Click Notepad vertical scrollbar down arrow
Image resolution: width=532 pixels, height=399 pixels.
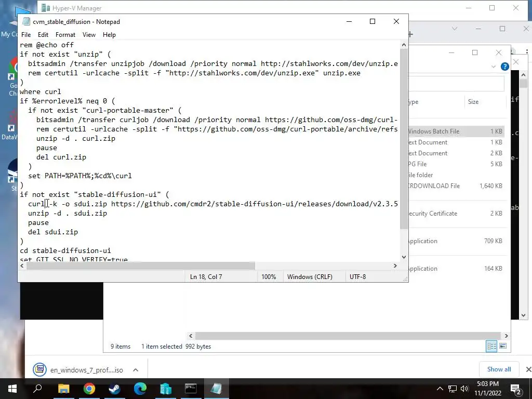point(404,257)
